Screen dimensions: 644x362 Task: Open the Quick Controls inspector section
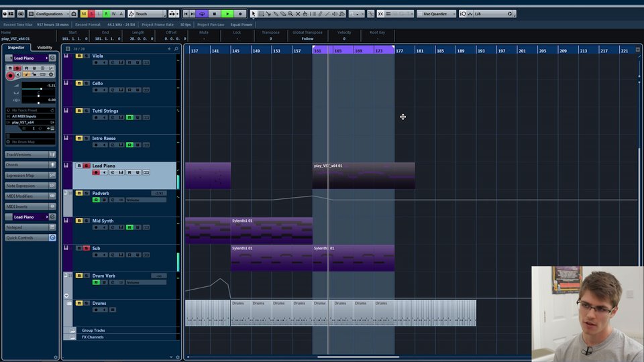pyautogui.click(x=30, y=237)
